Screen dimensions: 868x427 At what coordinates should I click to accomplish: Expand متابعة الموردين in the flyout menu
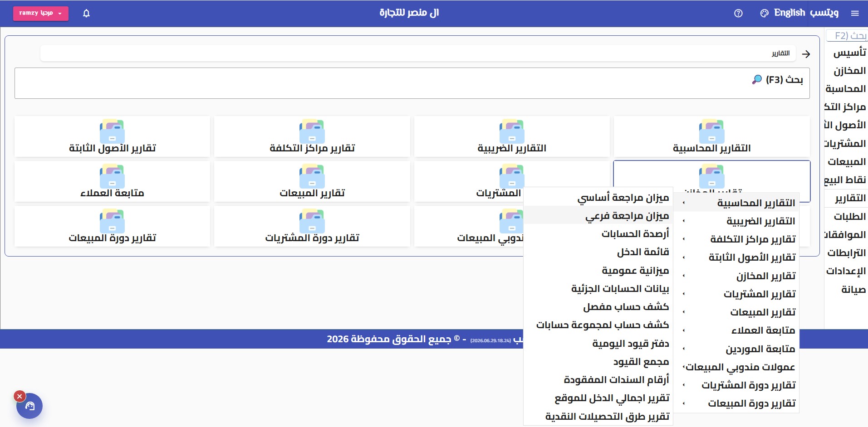coord(736,349)
